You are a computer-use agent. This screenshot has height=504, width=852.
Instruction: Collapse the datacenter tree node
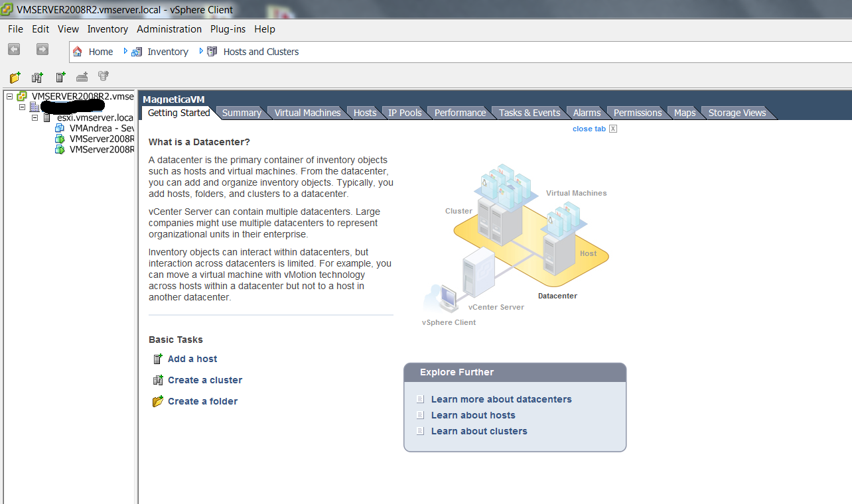pyautogui.click(x=22, y=107)
